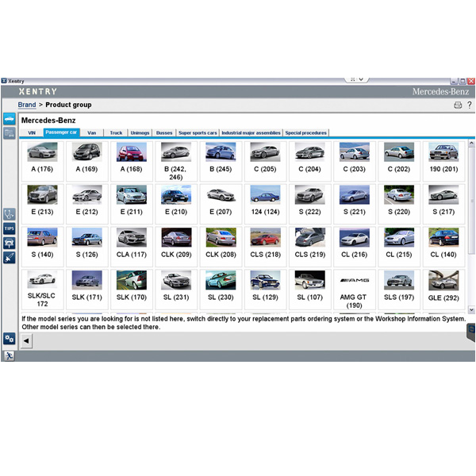
Task: Click the back arrow button at bottom
Action: pyautogui.click(x=26, y=340)
